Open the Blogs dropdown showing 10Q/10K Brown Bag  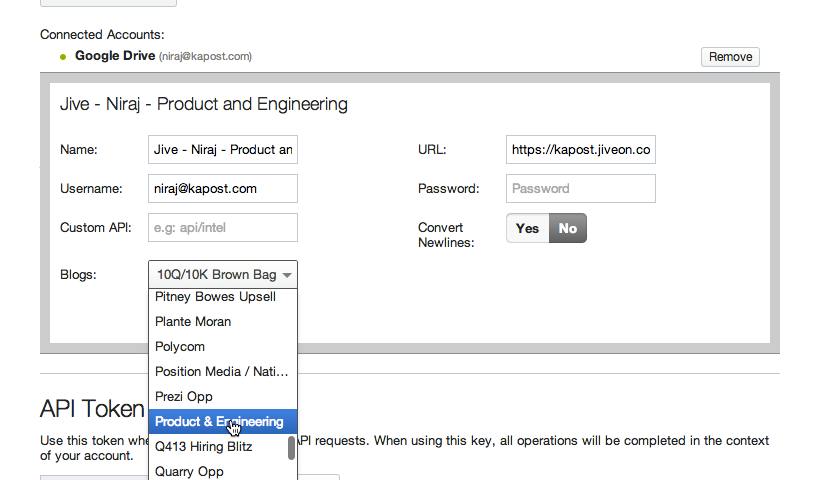tap(223, 274)
